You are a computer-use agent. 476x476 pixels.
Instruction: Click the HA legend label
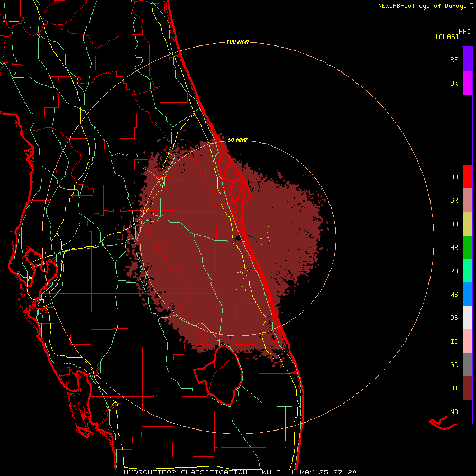tap(454, 177)
